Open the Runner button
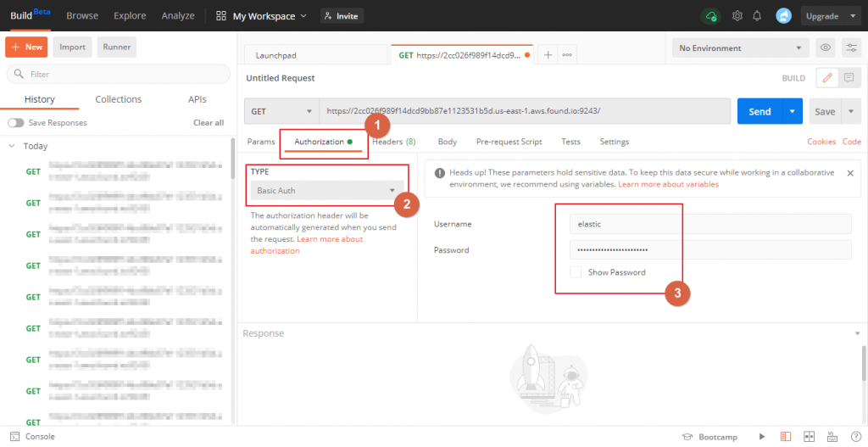 pyautogui.click(x=117, y=47)
